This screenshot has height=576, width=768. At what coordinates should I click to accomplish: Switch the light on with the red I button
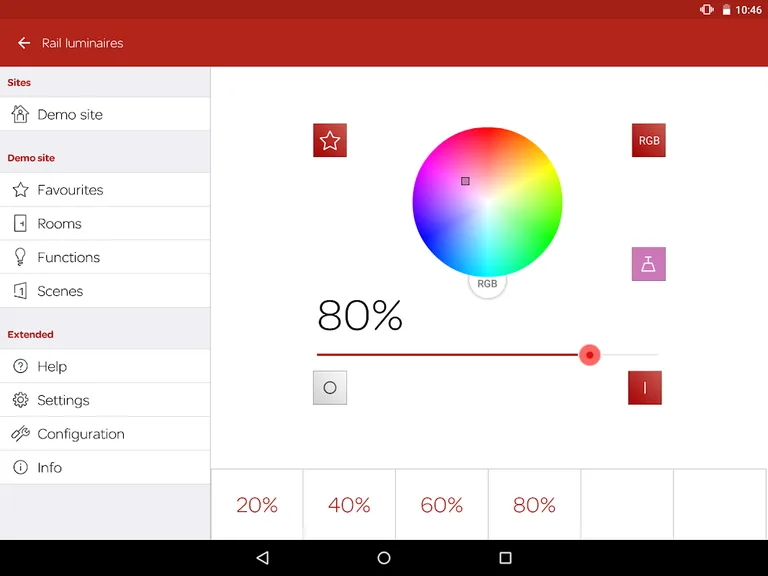(x=645, y=388)
